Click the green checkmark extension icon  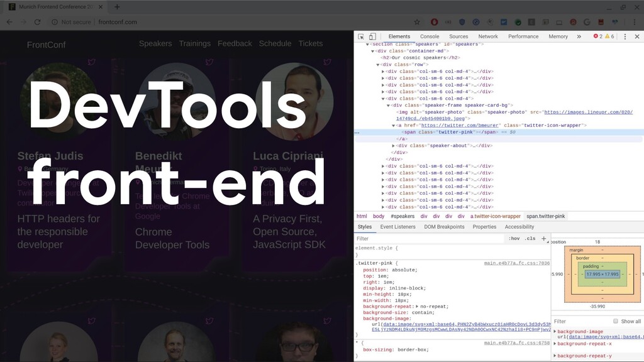pos(518,22)
